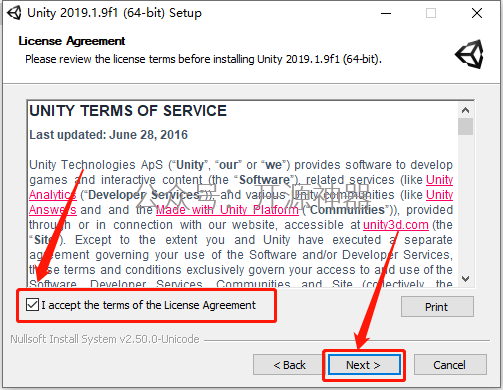Go back with the < Back button
Image resolution: width=503 pixels, height=390 pixels.
[289, 365]
